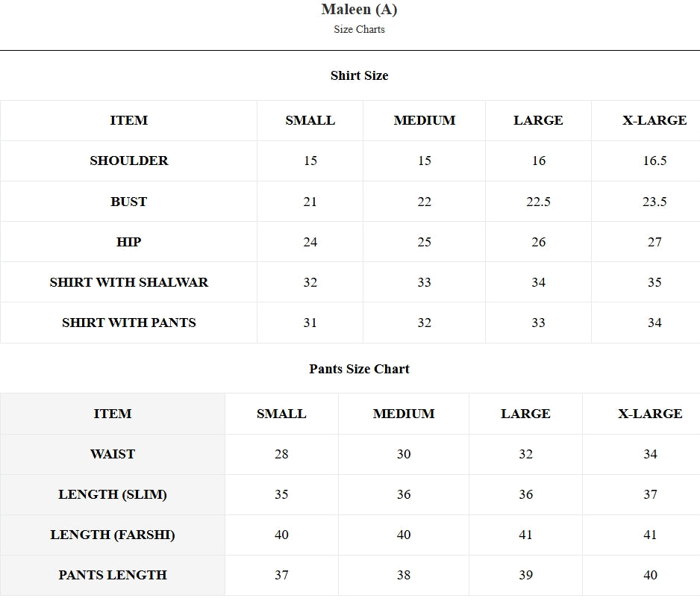Click the Shirt Size section heading
The image size is (700, 613).
(359, 75)
